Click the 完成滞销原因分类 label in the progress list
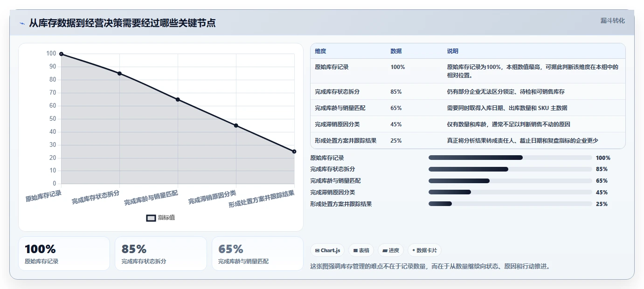 (332, 193)
